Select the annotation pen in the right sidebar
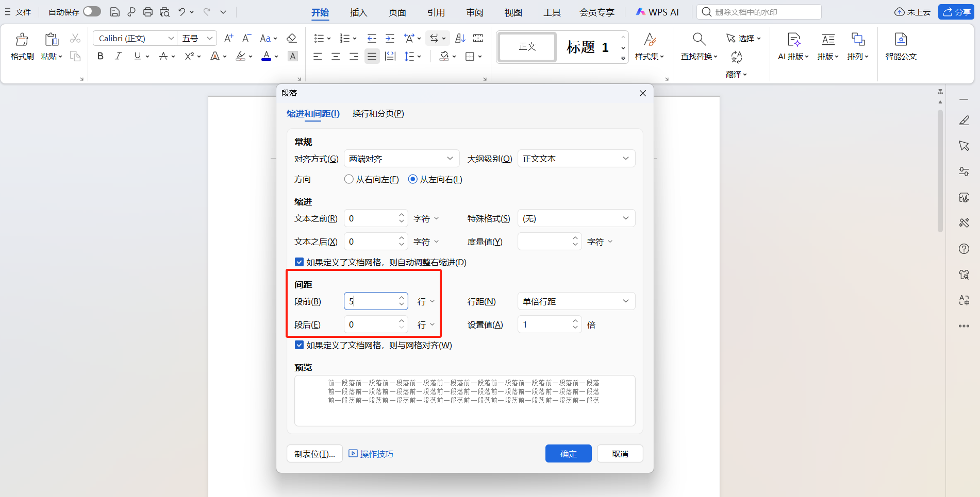This screenshot has width=980, height=497. point(964,120)
